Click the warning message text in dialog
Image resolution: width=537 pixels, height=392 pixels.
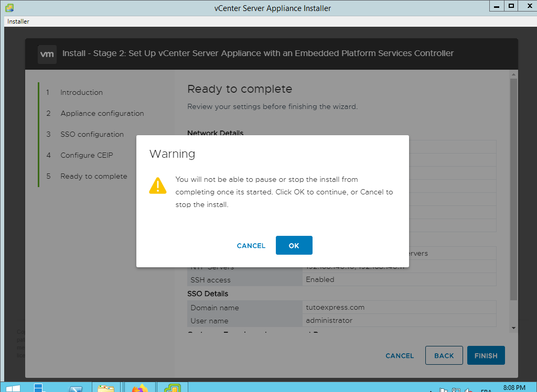coord(284,192)
